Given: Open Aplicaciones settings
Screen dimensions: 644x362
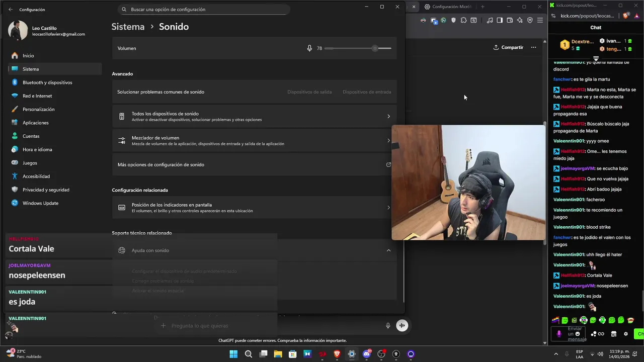Looking at the screenshot, I should [x=55, y=123].
